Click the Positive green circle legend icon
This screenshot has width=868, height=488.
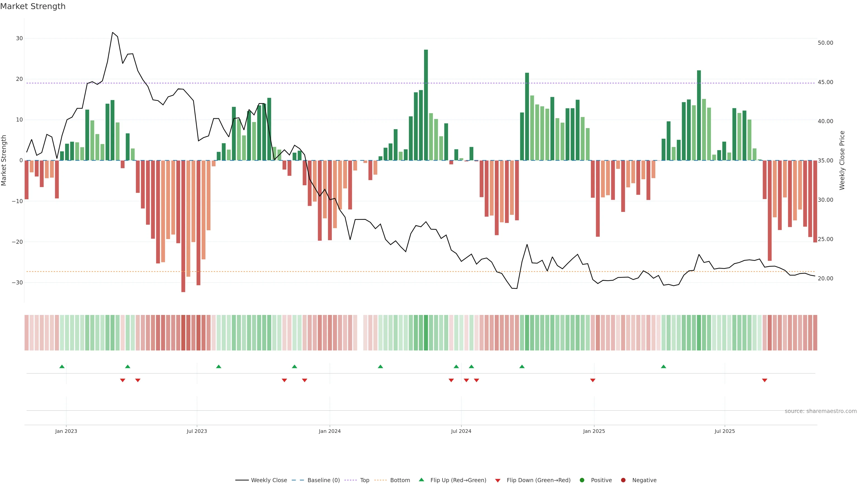[x=582, y=480]
